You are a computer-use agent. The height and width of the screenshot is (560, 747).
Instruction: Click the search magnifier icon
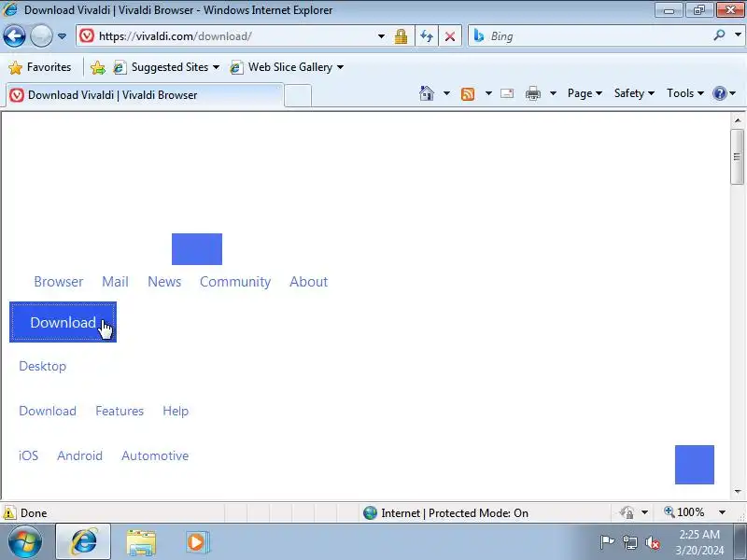(x=719, y=35)
